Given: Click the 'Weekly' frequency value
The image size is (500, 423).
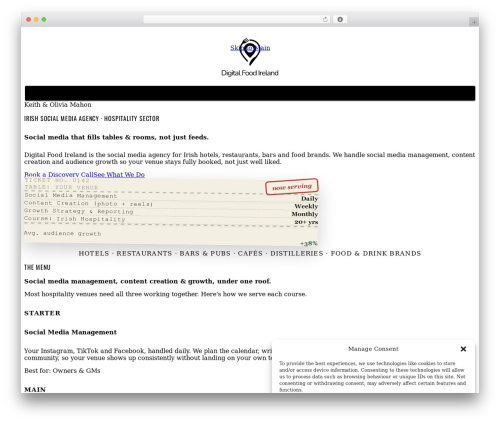Looking at the screenshot, I should pyautogui.click(x=306, y=206).
